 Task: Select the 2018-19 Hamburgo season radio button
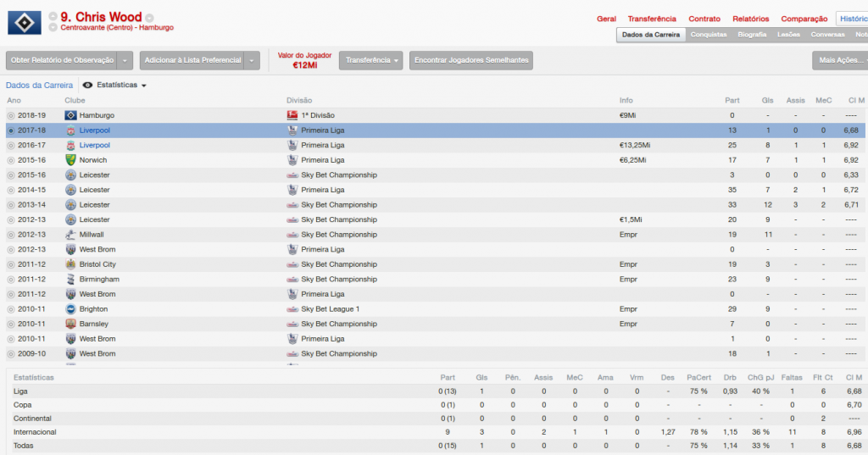11,115
